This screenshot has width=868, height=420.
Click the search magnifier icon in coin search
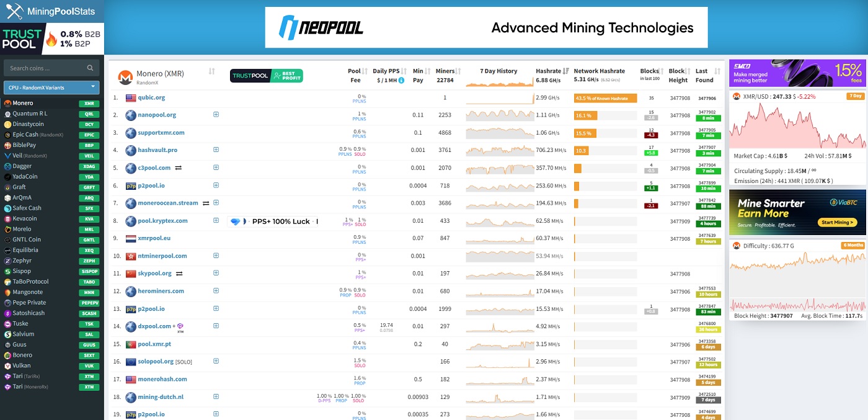tap(90, 68)
